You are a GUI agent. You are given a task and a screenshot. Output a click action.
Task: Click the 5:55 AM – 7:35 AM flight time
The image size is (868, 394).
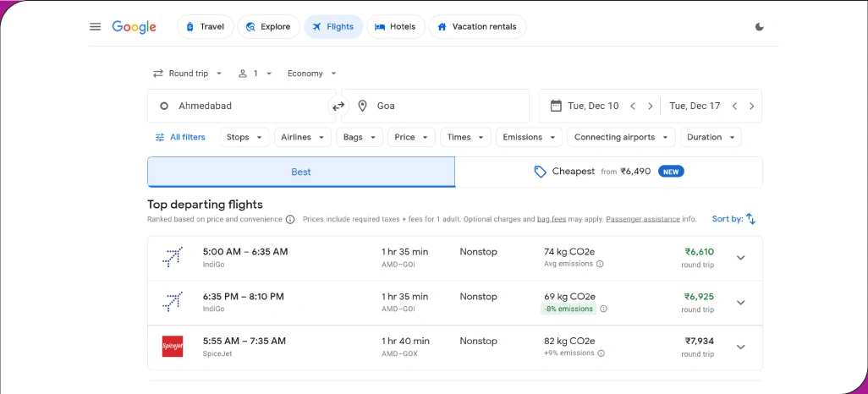pyautogui.click(x=244, y=341)
